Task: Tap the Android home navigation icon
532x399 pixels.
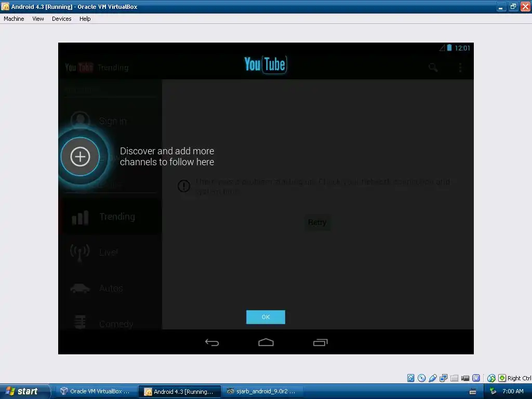Action: click(266, 342)
